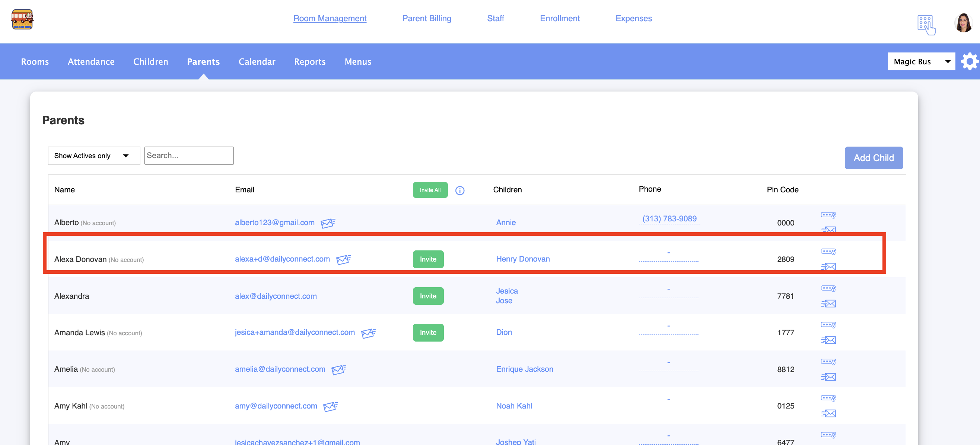Image resolution: width=980 pixels, height=445 pixels.
Task: Click the send pin email icon for Amanda Lewis
Action: point(828,340)
